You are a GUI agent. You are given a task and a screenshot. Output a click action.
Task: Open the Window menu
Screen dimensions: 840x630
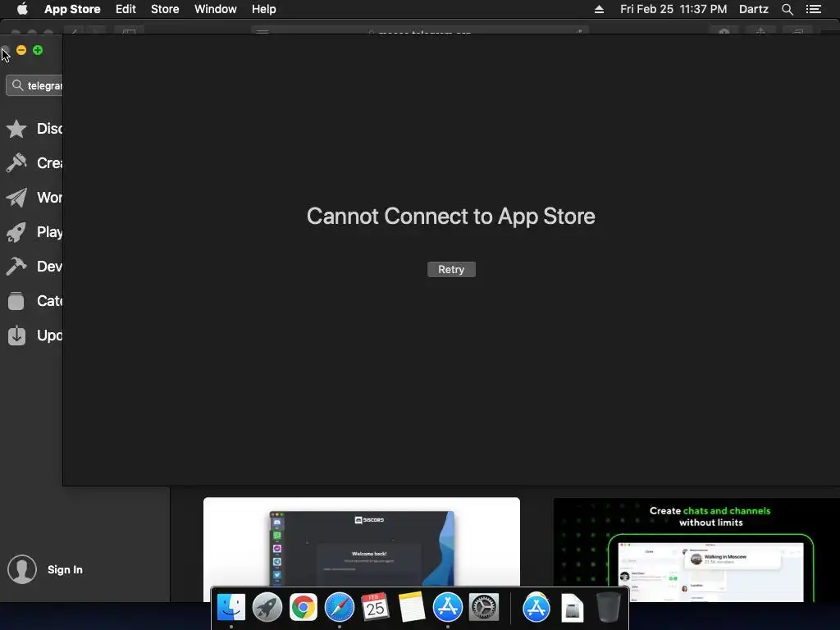pos(216,9)
